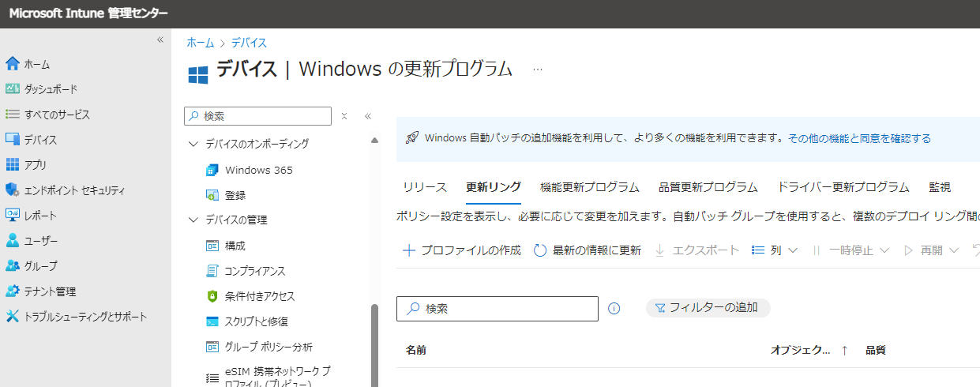Click the エンドポイント セキュリティ shield icon
This screenshot has height=387, width=980.
(12, 190)
